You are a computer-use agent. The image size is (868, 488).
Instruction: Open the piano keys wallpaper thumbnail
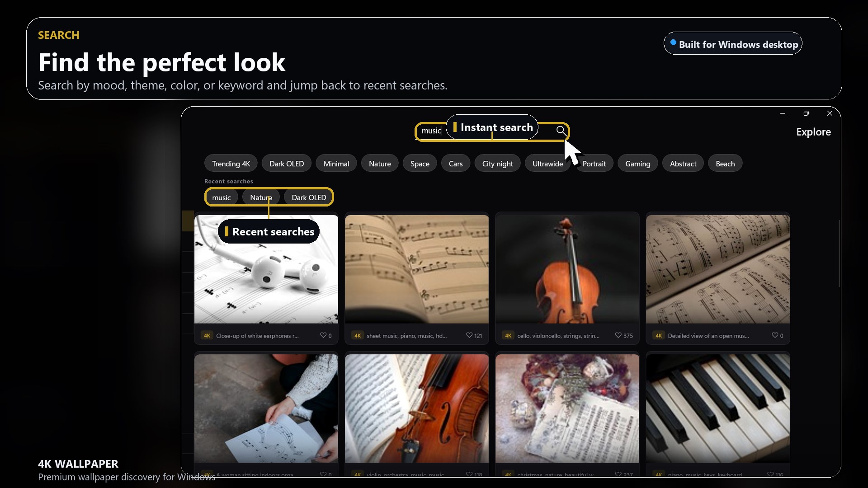point(718,408)
